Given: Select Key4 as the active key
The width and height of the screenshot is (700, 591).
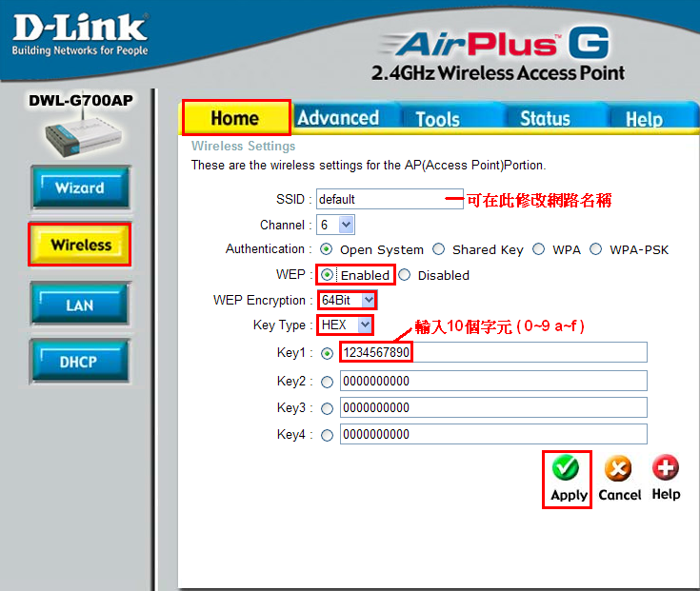Looking at the screenshot, I should [x=328, y=435].
